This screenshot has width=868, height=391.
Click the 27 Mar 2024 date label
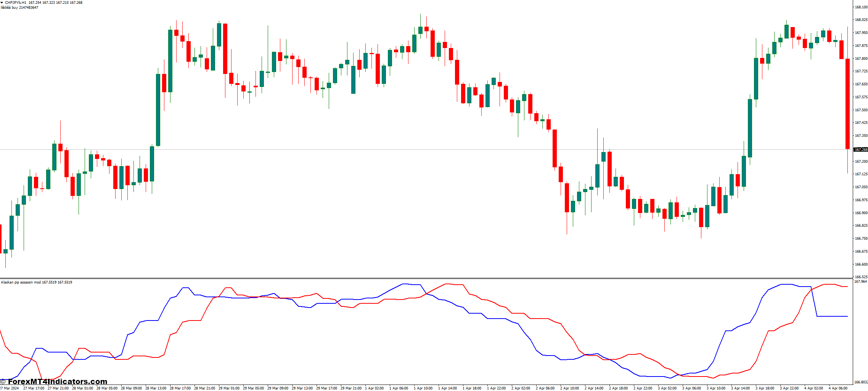[10, 388]
